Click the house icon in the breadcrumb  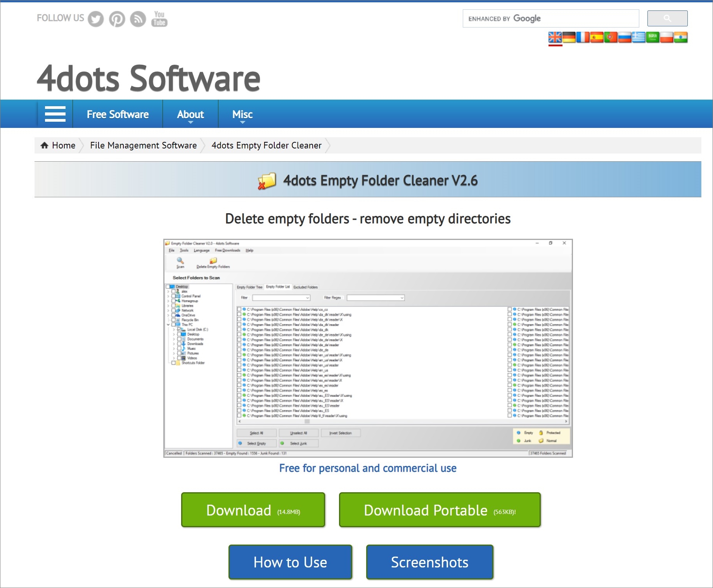pos(45,145)
